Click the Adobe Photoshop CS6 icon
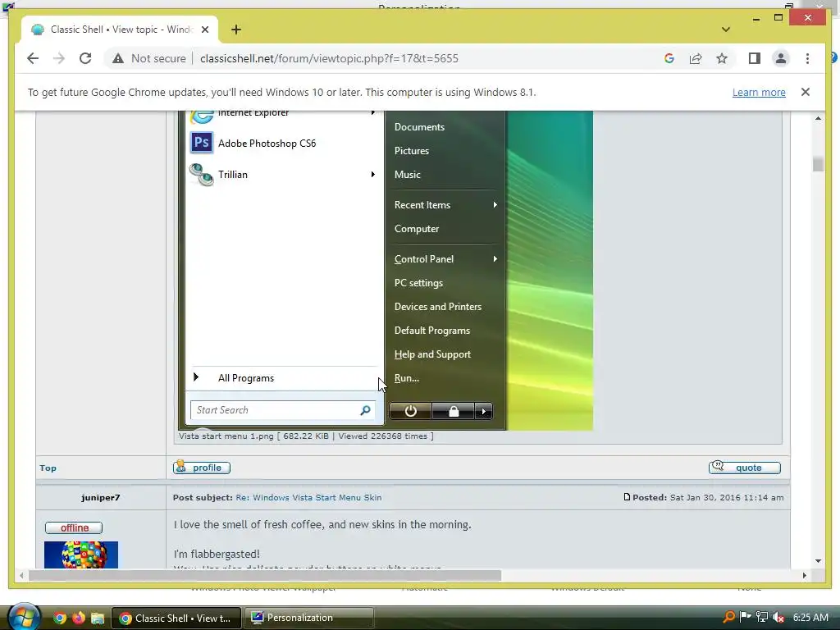The image size is (840, 630). click(x=202, y=143)
